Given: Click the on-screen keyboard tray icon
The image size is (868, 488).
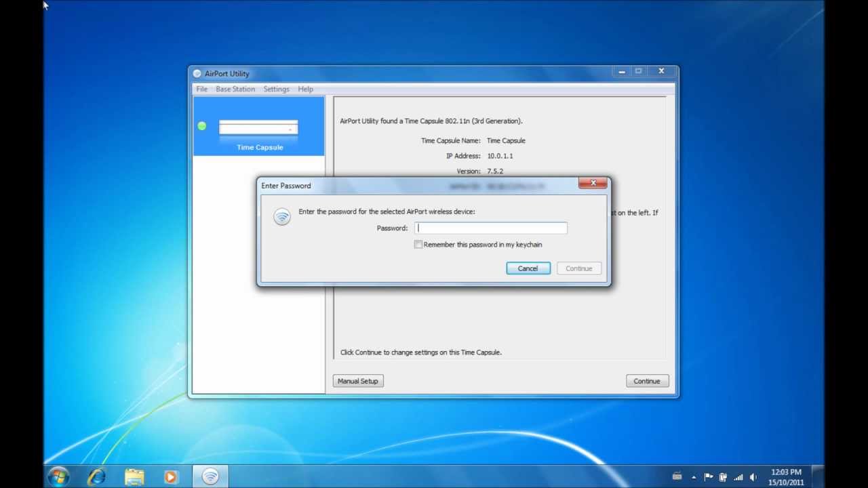Looking at the screenshot, I should 676,476.
